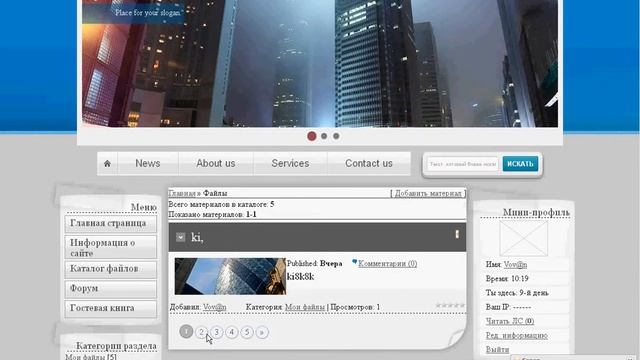Click Добавить материал link

428,193
